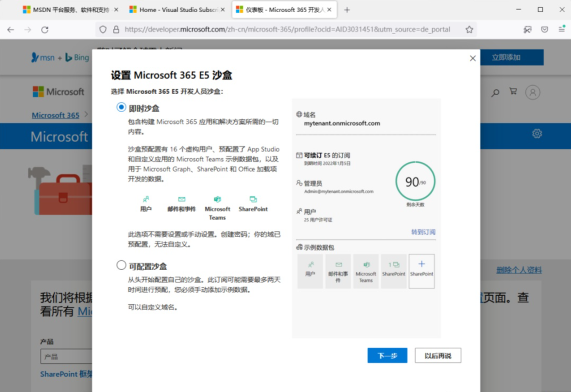This screenshot has width=571, height=392.
Task: Click the calendar icon beside 可续订 E5 的订阅
Action: [x=299, y=155]
